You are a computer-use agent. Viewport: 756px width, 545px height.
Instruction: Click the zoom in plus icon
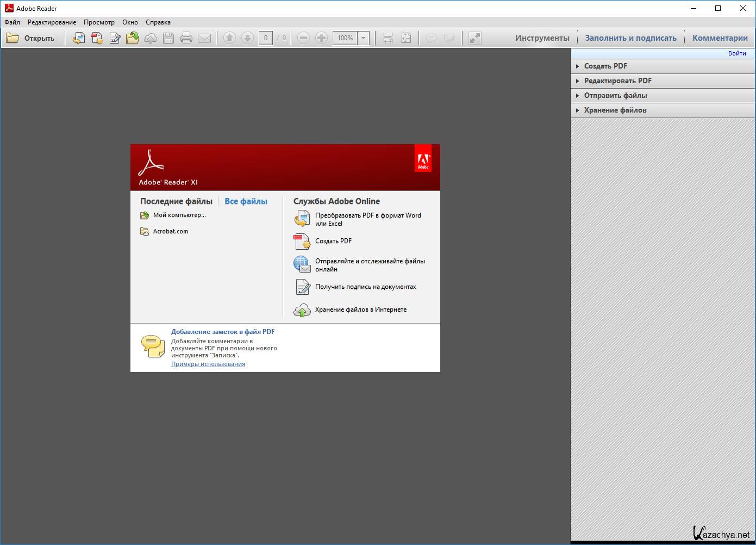tap(322, 38)
